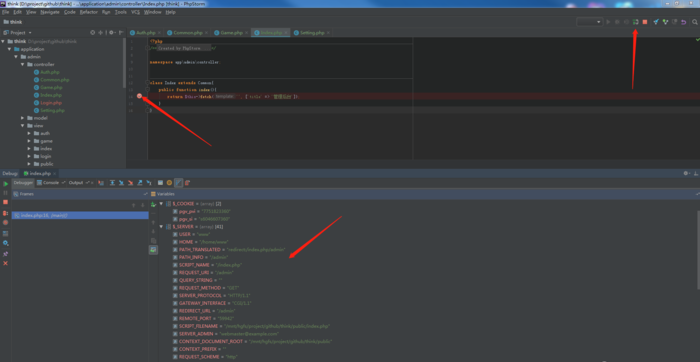
Task: Open the Tools menu
Action: (x=121, y=12)
